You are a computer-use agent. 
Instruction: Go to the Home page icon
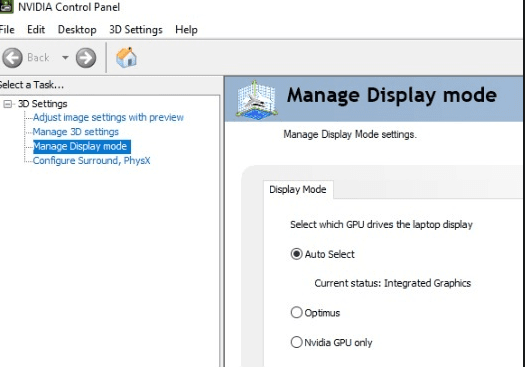point(126,58)
